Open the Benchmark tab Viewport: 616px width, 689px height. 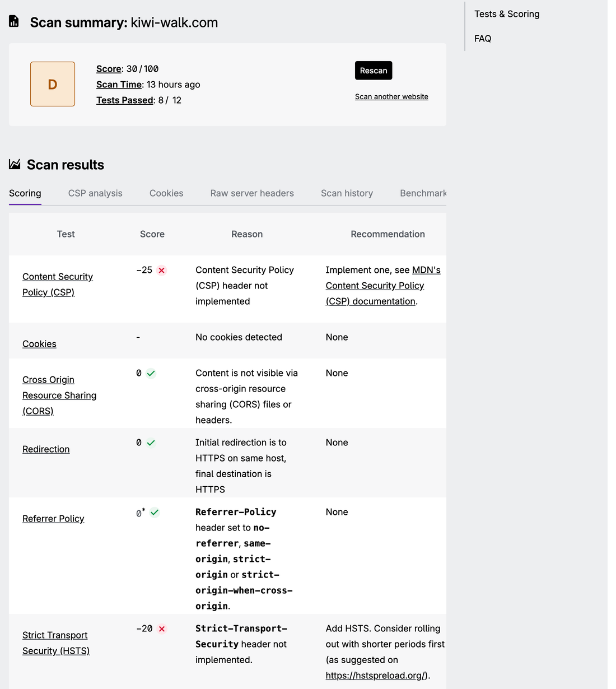click(x=423, y=193)
